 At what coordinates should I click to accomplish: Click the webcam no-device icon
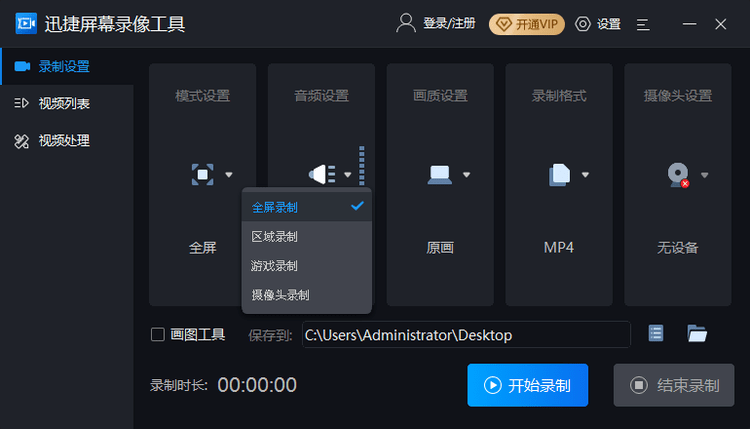[678, 175]
